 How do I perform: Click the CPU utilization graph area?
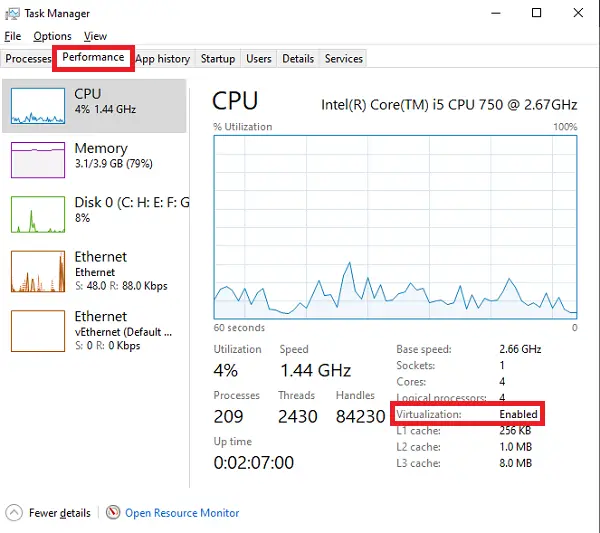coord(395,227)
